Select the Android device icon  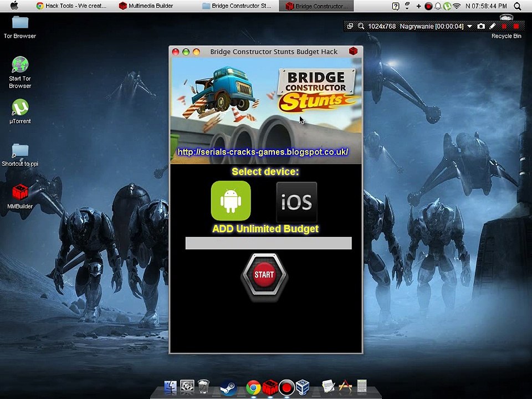coord(231,201)
